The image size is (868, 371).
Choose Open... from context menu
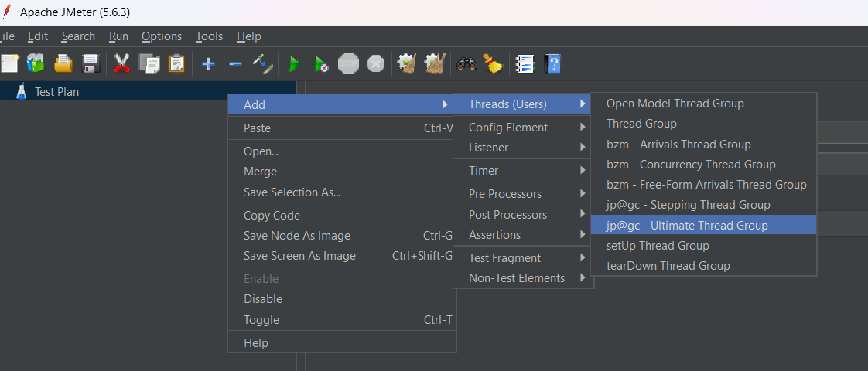pos(342,151)
